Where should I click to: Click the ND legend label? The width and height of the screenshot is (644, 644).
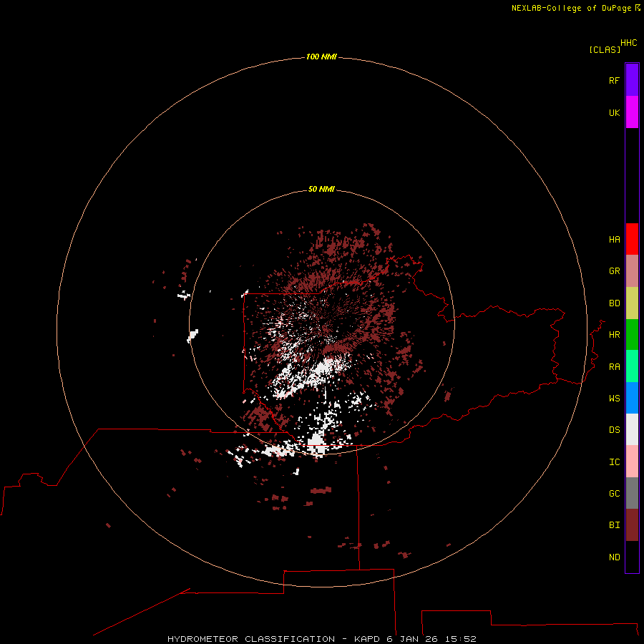click(x=614, y=557)
